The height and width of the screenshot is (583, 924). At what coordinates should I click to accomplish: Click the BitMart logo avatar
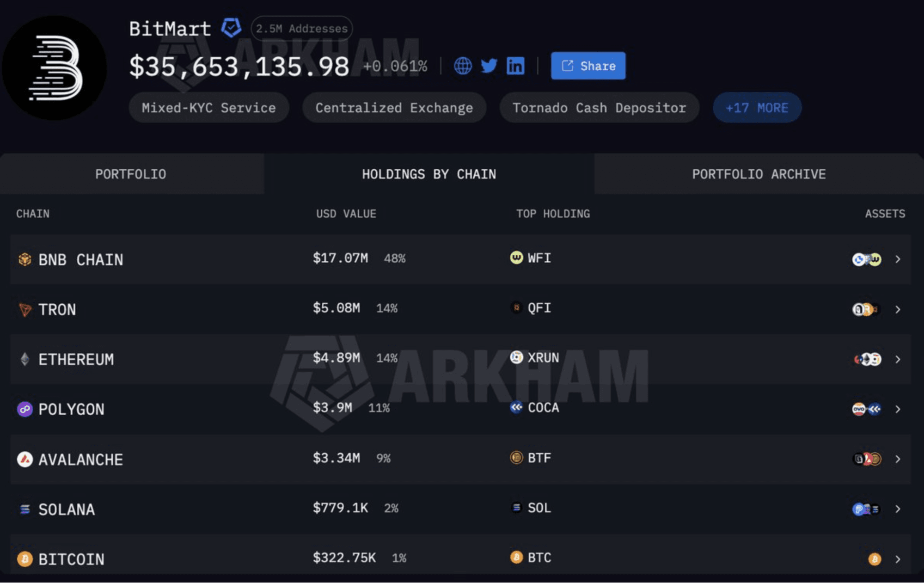click(55, 68)
